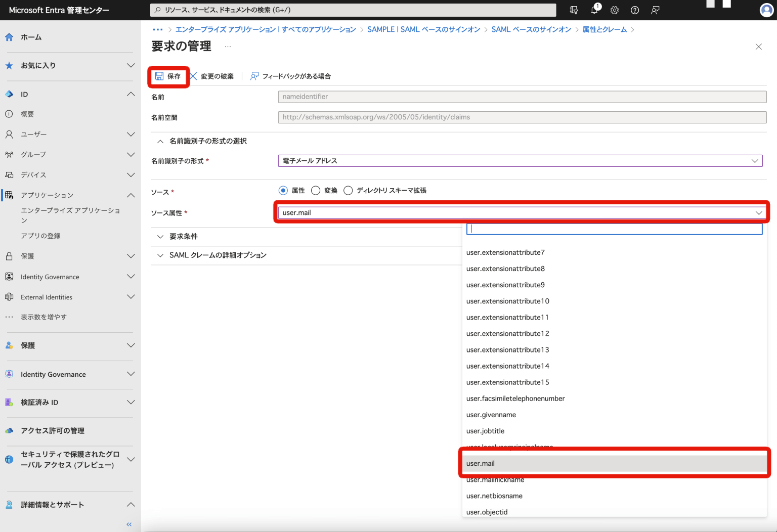Select user.facsimiletelephonenumber option

pos(614,398)
